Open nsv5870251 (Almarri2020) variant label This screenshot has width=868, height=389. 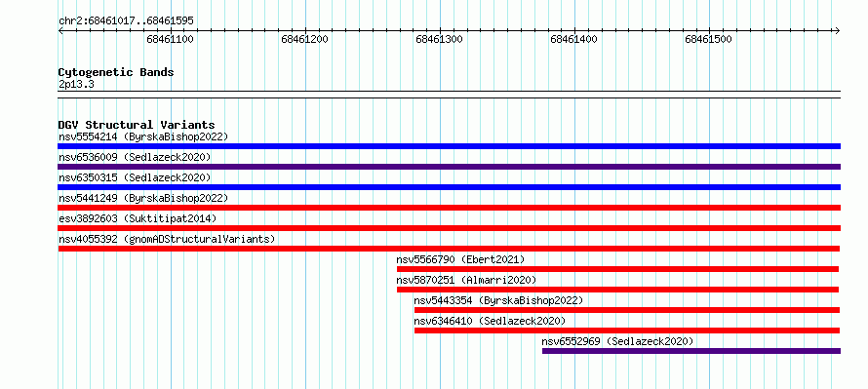tap(466, 280)
